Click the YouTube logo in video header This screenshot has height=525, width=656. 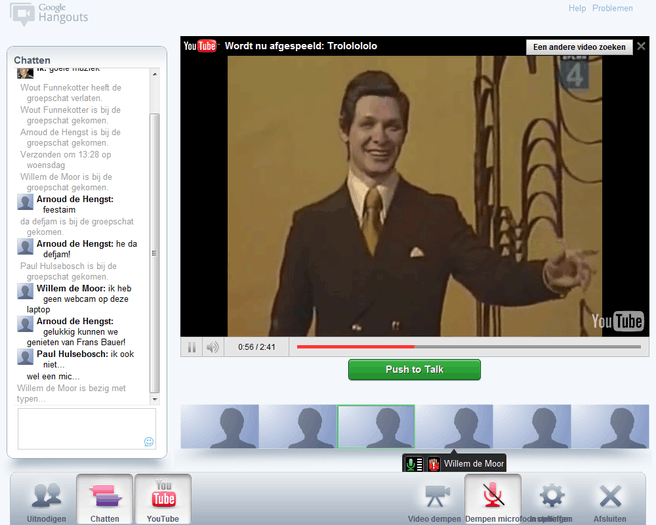coord(200,46)
